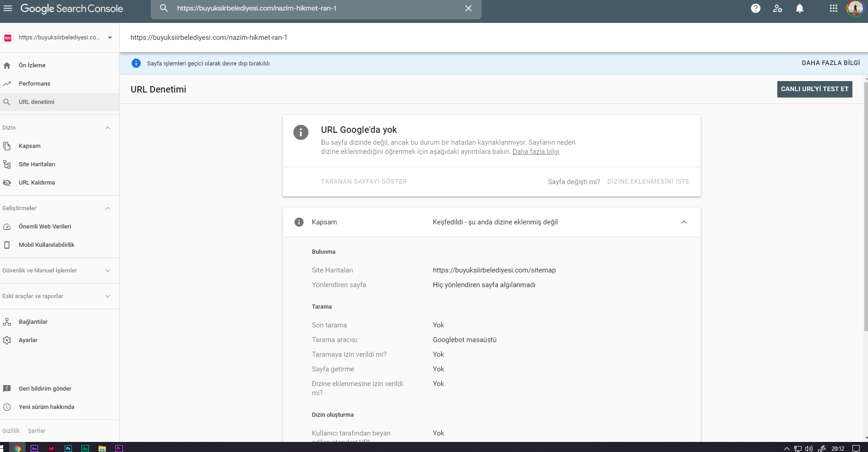This screenshot has width=868, height=452.
Task: Click DAHA FAZLA BİLGİ in banner
Action: pos(831,63)
